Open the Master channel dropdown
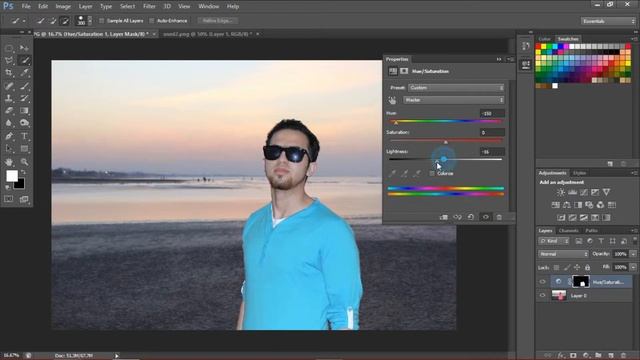This screenshot has height=360, width=640. 454,100
